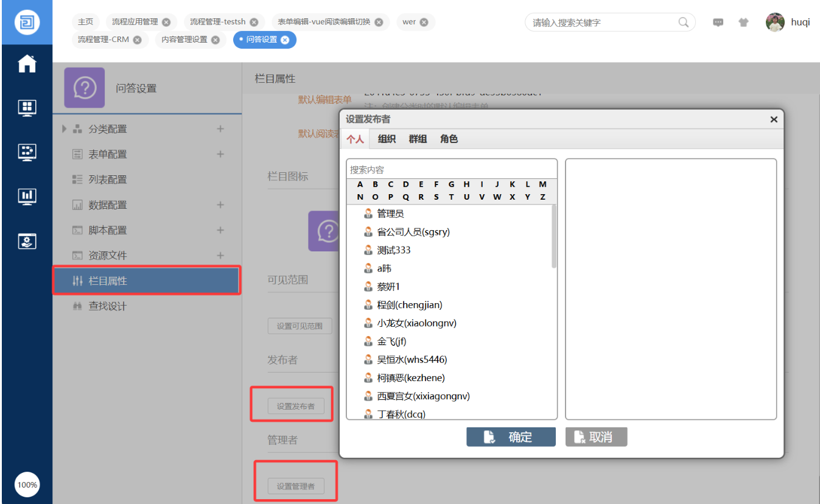The height and width of the screenshot is (504, 820).
Task: Click the user list vertical scrollbar
Action: point(554,236)
